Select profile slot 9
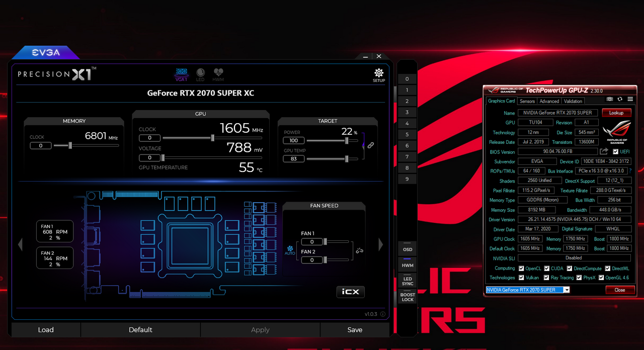Screen dimensions: 644x350 pos(407,179)
